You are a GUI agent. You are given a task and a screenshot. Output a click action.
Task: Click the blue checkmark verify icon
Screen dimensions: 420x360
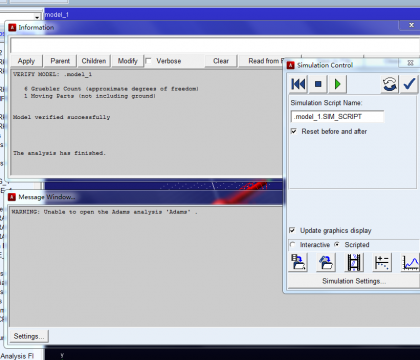pyautogui.click(x=409, y=84)
